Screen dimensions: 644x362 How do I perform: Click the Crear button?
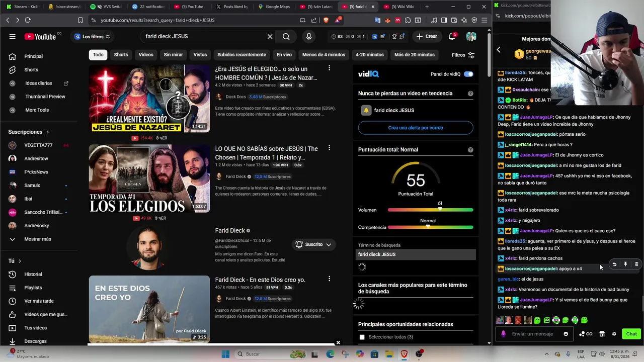[427, 36]
